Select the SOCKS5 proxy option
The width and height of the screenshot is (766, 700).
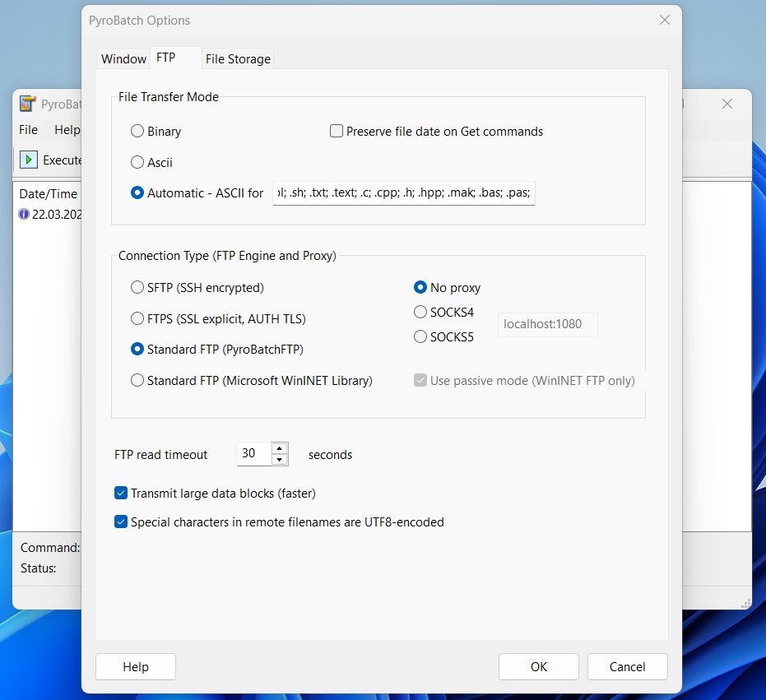click(420, 336)
